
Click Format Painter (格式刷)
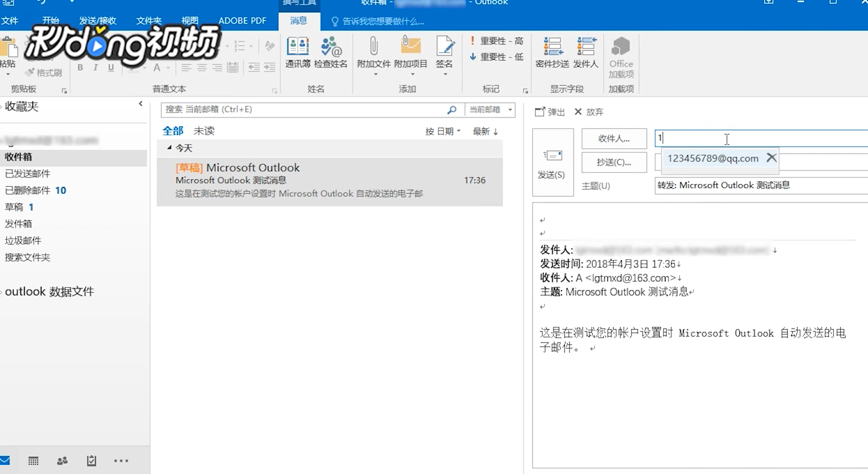43,72
